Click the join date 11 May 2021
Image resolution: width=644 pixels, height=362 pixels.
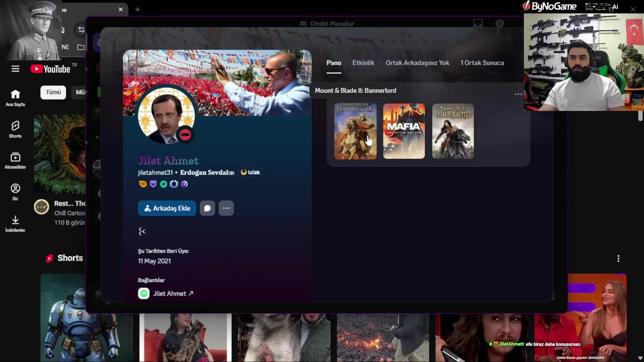[x=154, y=261]
